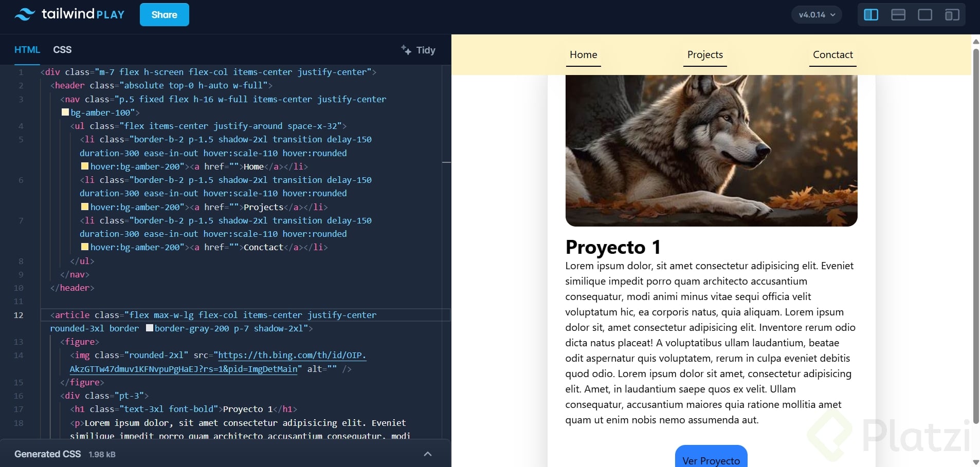Click the Share button
This screenshot has height=467, width=980.
[164, 14]
